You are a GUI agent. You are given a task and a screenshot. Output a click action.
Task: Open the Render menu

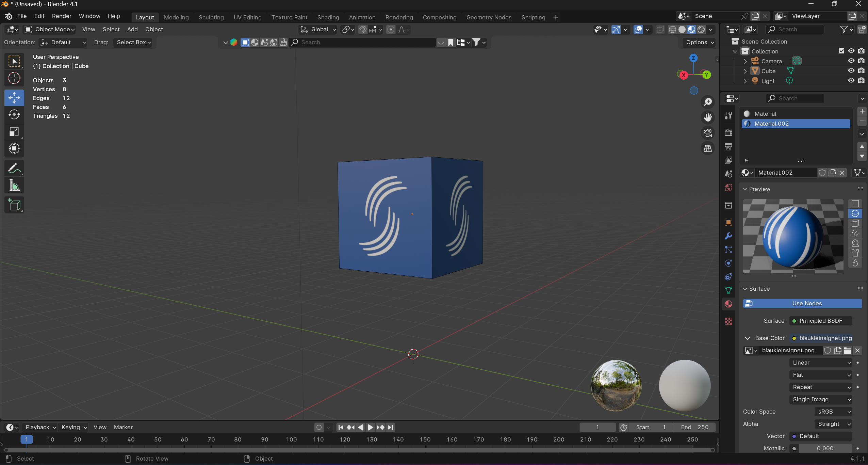pyautogui.click(x=62, y=16)
